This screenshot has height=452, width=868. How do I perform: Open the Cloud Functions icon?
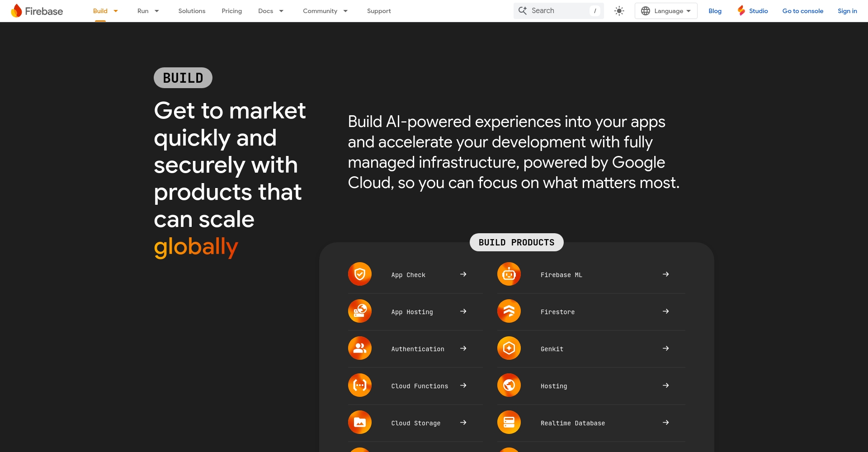360,385
